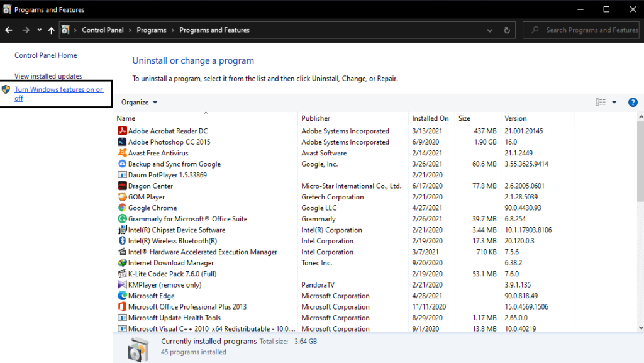Open the blue Help question mark icon
This screenshot has width=644, height=363.
click(633, 103)
